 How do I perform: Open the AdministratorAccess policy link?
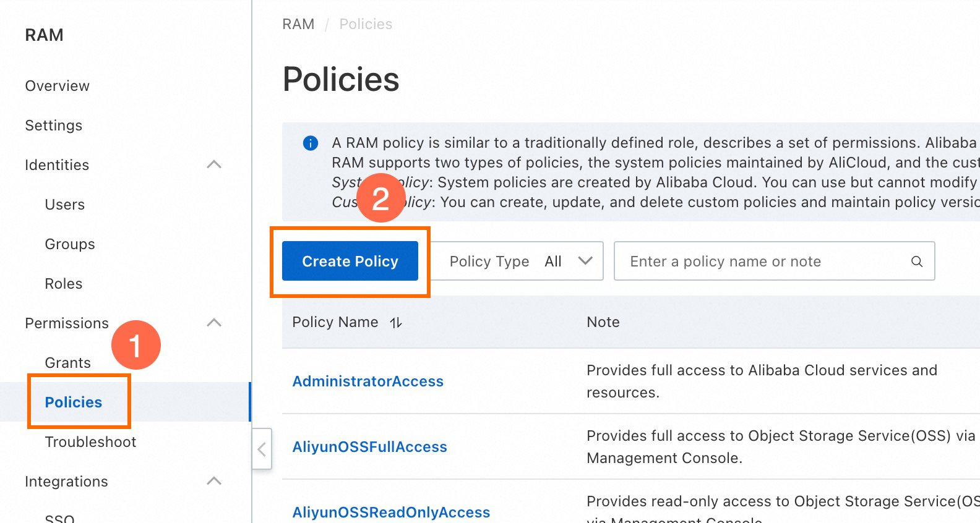pyautogui.click(x=367, y=381)
